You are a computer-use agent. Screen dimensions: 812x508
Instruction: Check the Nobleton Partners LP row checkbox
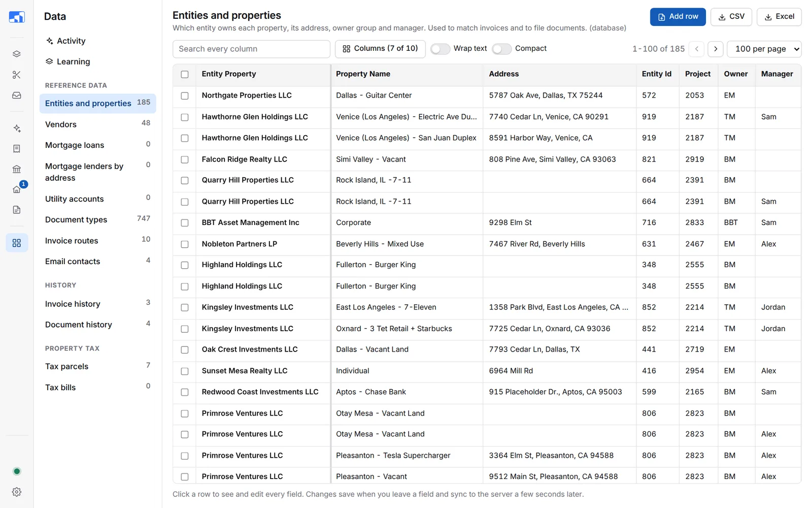click(185, 244)
